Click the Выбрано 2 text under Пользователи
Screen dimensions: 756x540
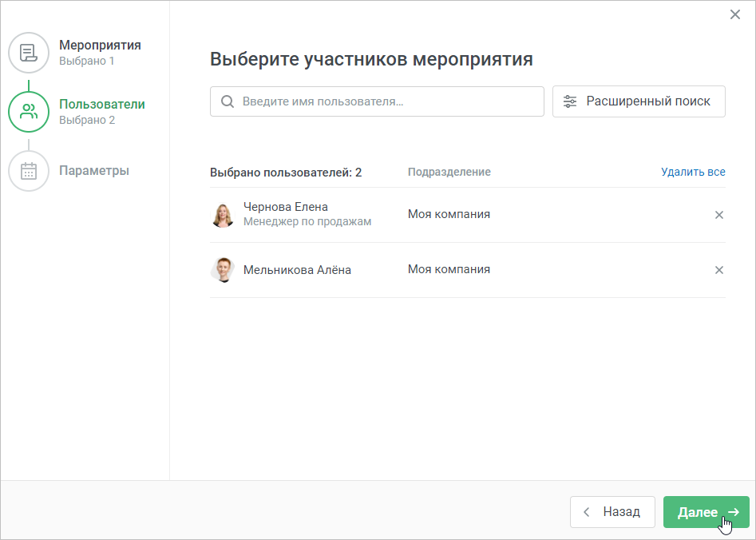(87, 120)
